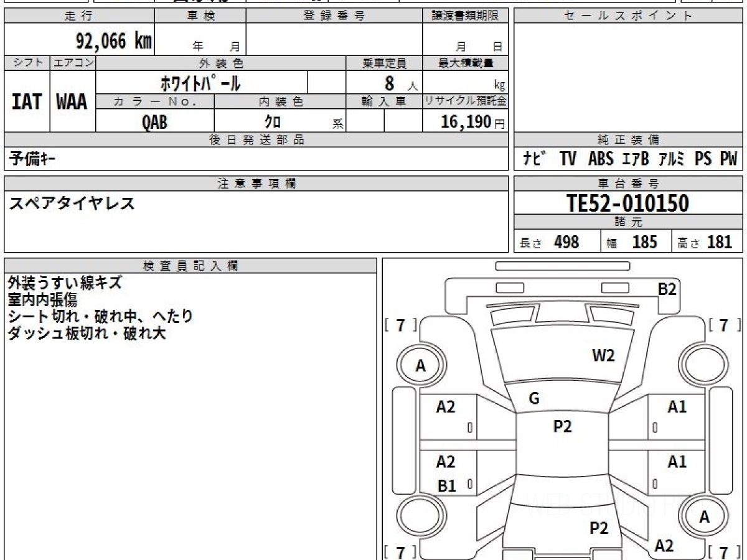Select the 外装うすい線キズ inspector note
Viewport: 747px width, 560px height.
tap(65, 283)
